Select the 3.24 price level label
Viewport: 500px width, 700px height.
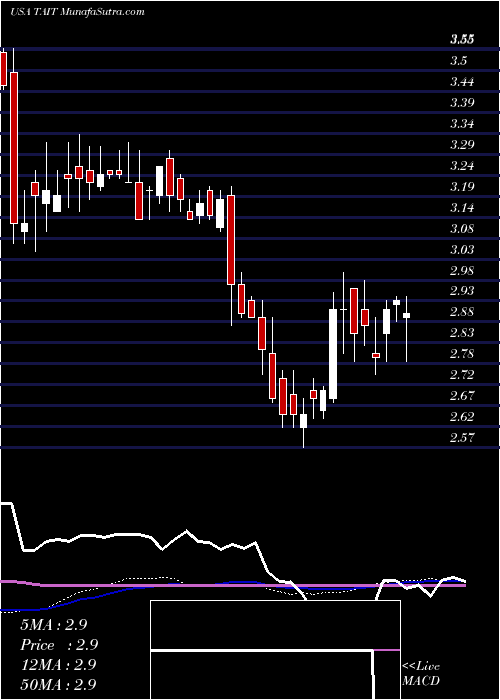[462, 166]
